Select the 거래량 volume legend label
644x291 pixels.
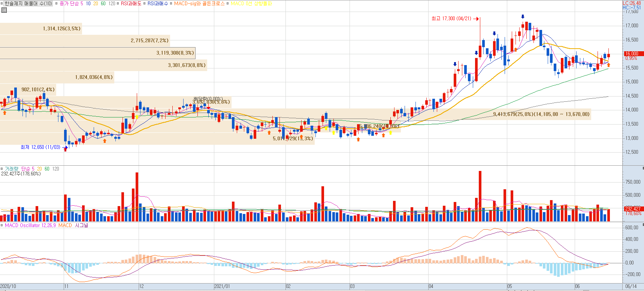[12, 169]
